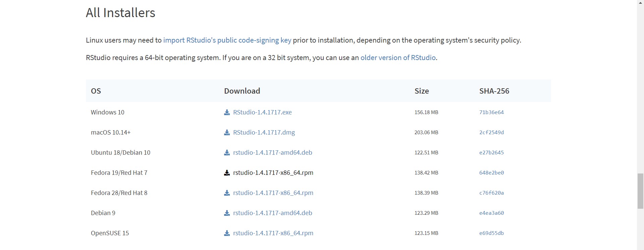Click the Ubuntu 18/Debian 10 cell
Screen dimensions: 644x250
120,153
